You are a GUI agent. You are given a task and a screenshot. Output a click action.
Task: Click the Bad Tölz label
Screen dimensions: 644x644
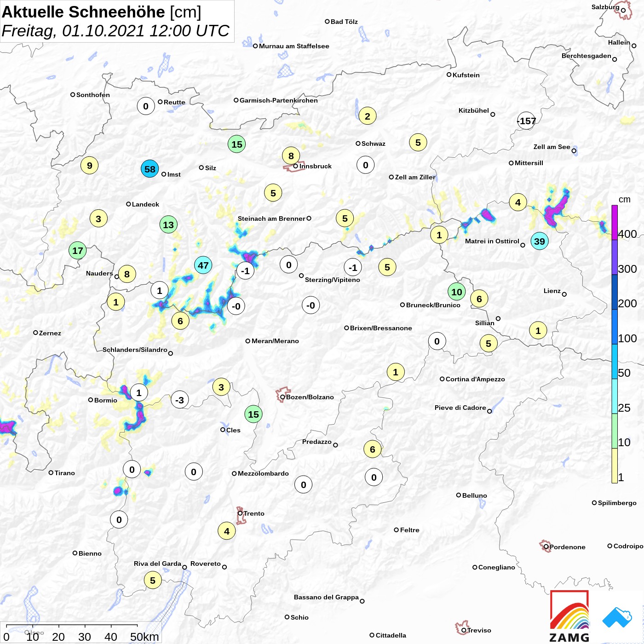pyautogui.click(x=344, y=22)
